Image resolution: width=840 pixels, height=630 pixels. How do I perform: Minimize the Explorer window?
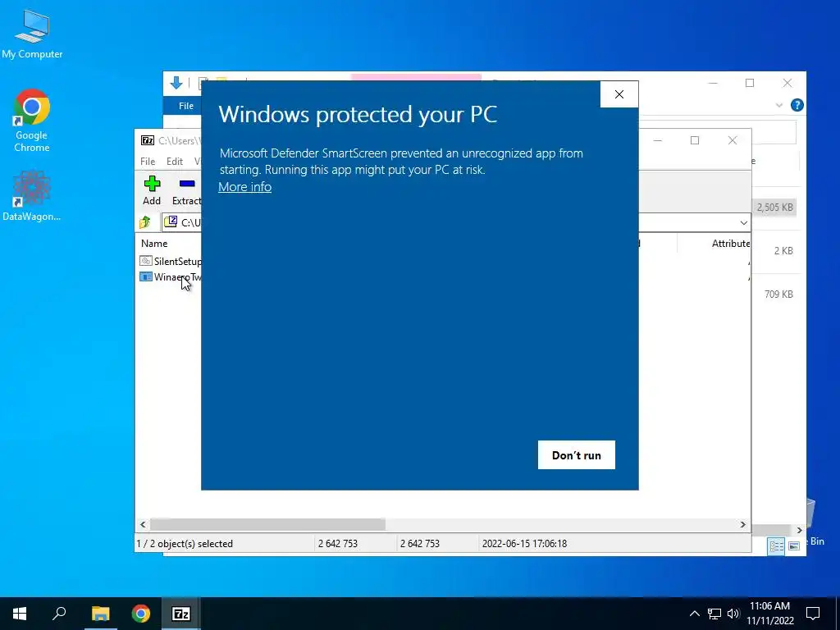[x=713, y=83]
